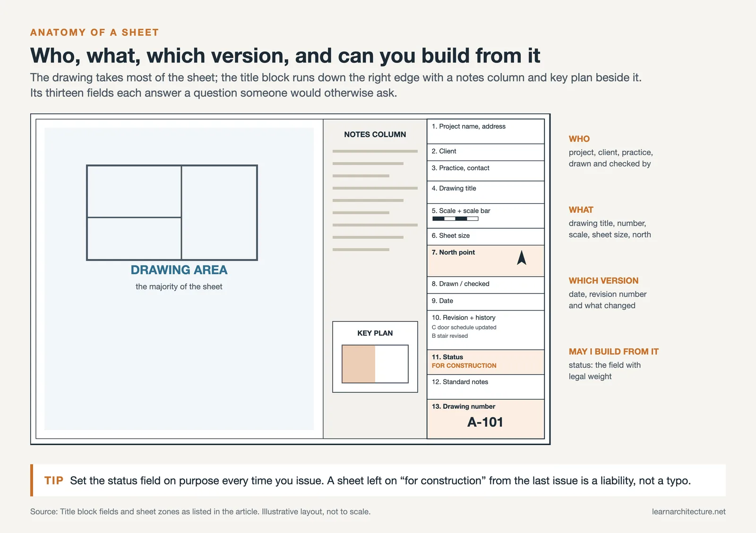Click the "KEY PLAN" label
The height and width of the screenshot is (533, 756).
click(375, 333)
